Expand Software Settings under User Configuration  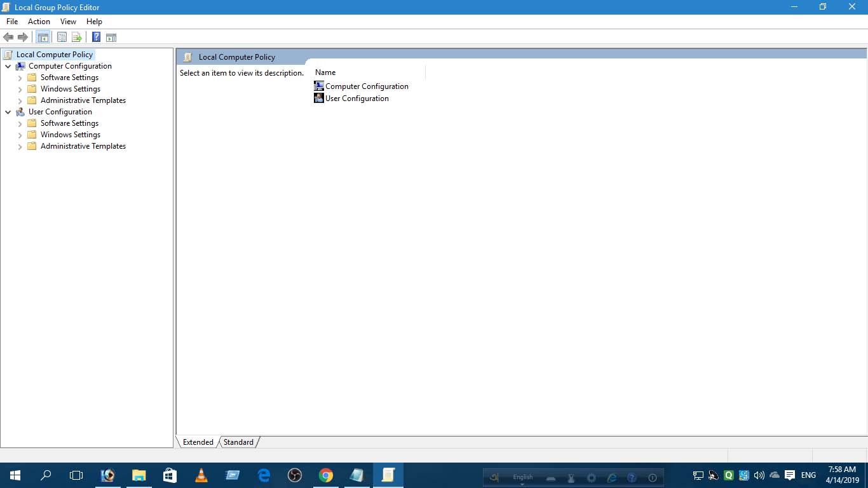tap(20, 123)
